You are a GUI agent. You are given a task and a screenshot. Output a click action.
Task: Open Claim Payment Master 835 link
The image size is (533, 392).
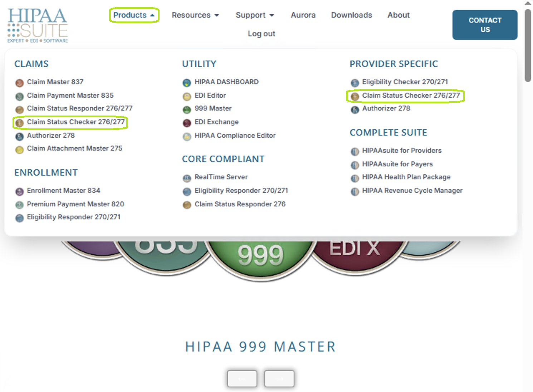pyautogui.click(x=70, y=95)
